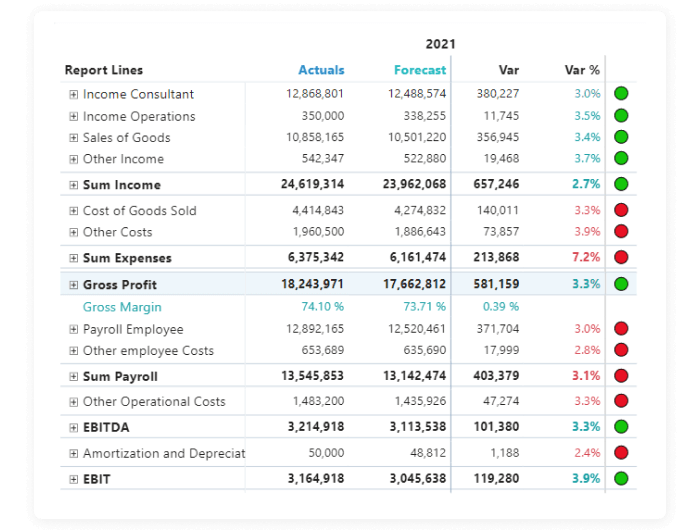Image resolution: width=699 pixels, height=531 pixels.
Task: Click red status dot for Sum Payroll
Action: point(621,376)
